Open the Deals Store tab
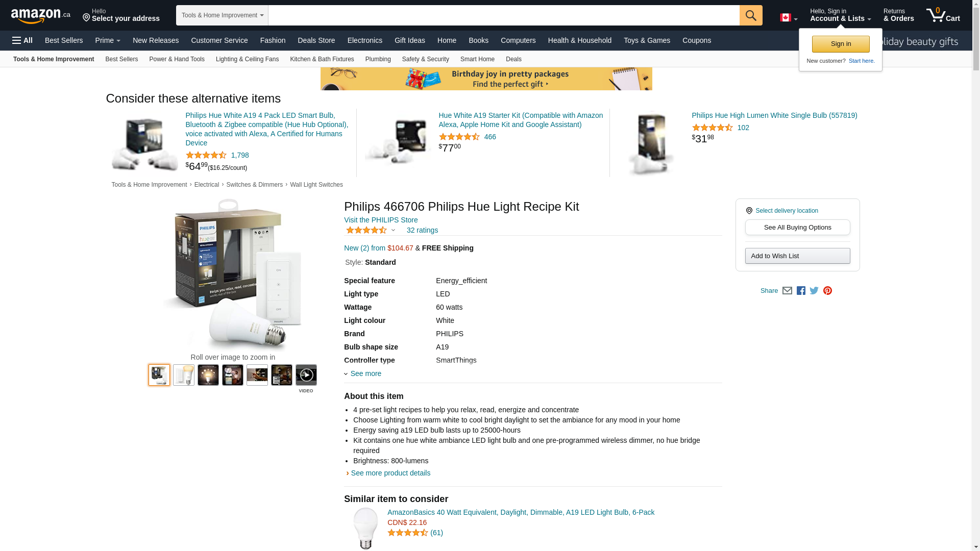 click(316, 40)
